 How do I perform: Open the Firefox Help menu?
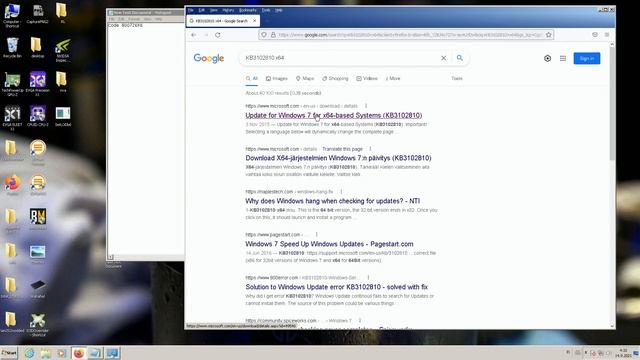pyautogui.click(x=279, y=10)
